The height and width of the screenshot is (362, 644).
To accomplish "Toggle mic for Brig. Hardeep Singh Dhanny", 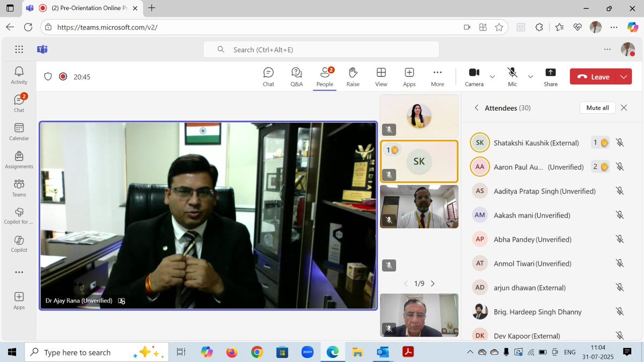I will tap(620, 312).
